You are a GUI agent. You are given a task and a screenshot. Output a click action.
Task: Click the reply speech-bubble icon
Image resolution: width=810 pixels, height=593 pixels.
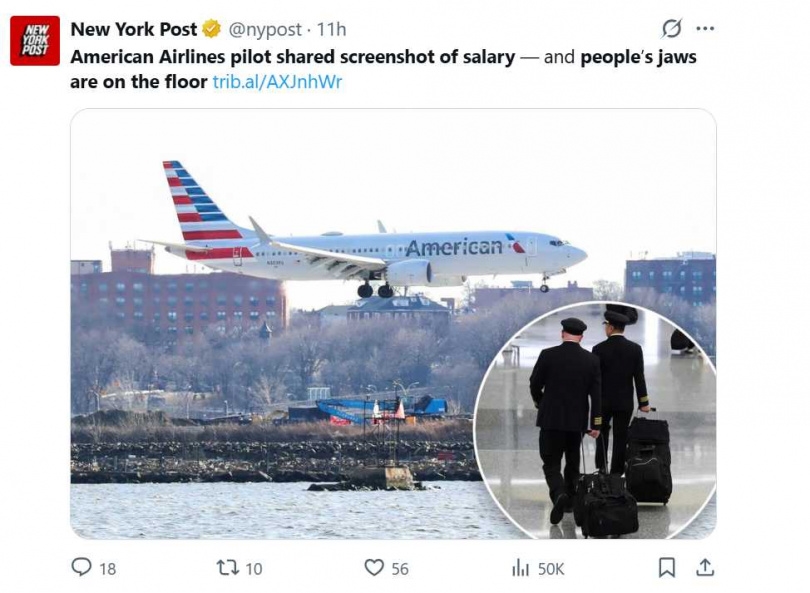81,568
